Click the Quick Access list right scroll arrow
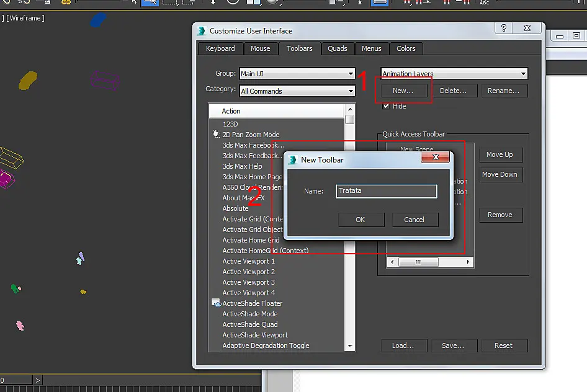 coord(468,262)
